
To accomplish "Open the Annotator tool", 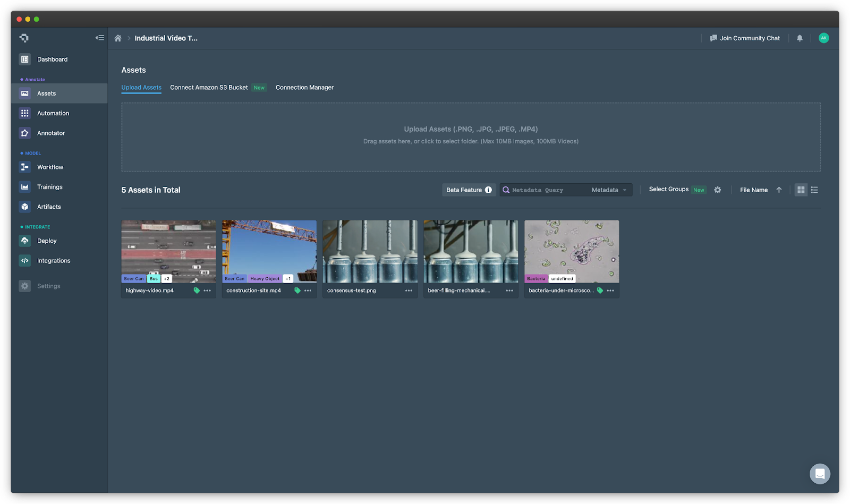I will (x=50, y=133).
